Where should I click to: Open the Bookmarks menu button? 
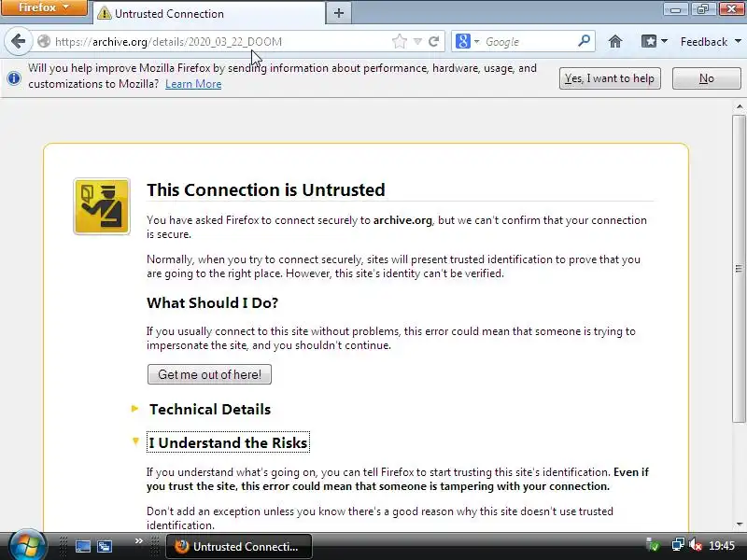coord(654,41)
